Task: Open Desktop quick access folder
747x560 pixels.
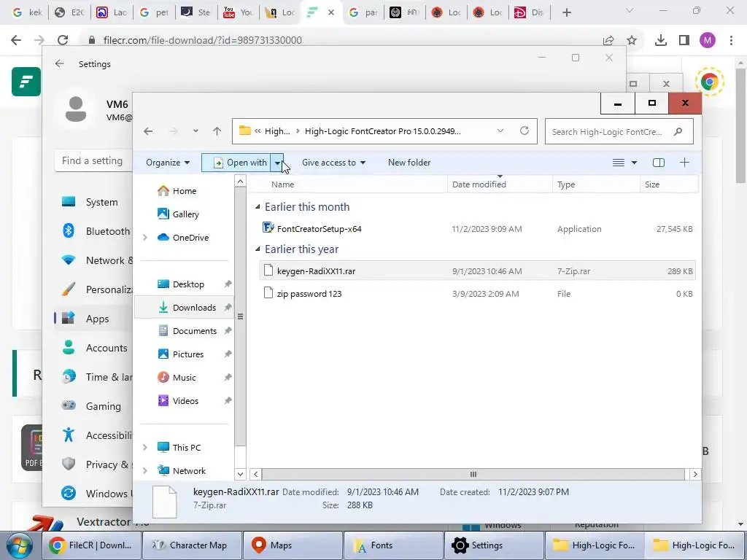Action: 187,284
